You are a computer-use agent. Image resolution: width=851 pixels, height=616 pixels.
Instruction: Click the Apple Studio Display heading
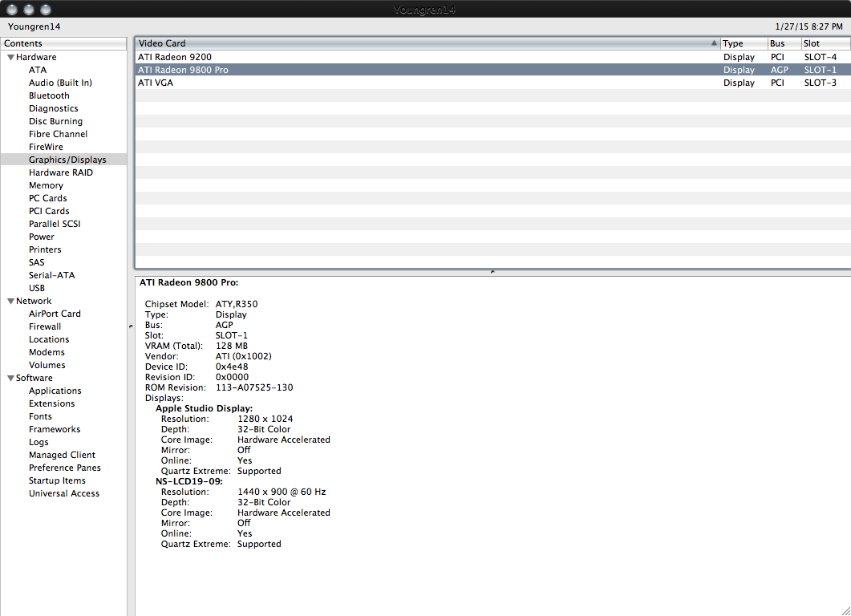[204, 408]
